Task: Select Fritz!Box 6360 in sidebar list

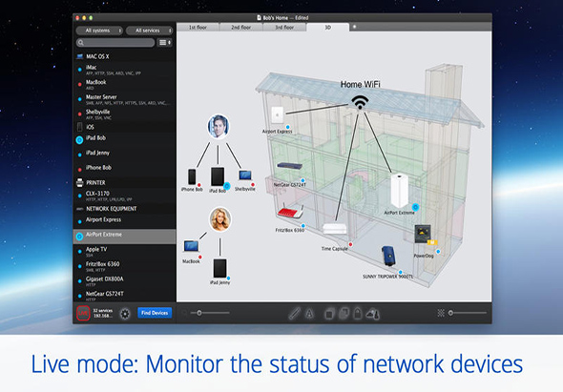Action: pos(125,266)
